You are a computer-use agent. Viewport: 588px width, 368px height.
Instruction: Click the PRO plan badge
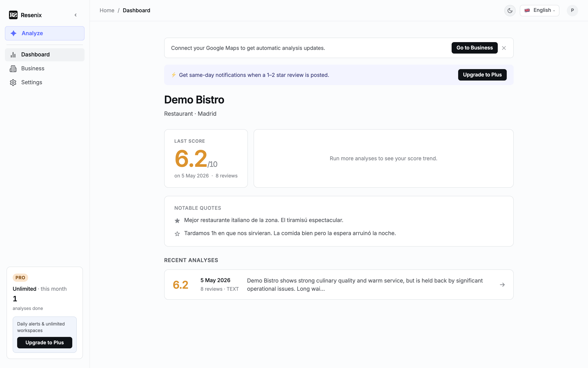pos(20,277)
